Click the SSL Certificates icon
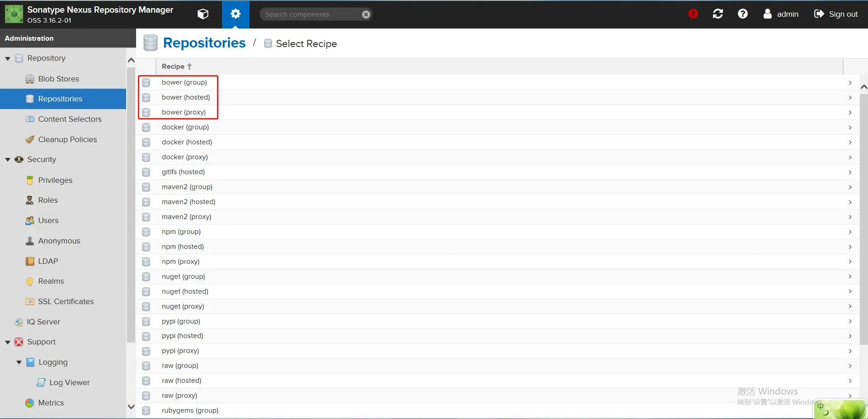868x419 pixels. 30,301
